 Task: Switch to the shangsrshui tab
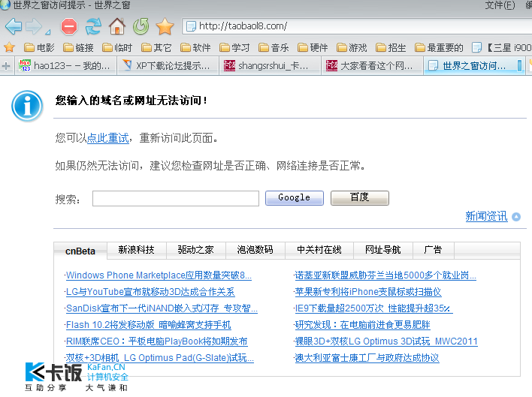coord(269,66)
